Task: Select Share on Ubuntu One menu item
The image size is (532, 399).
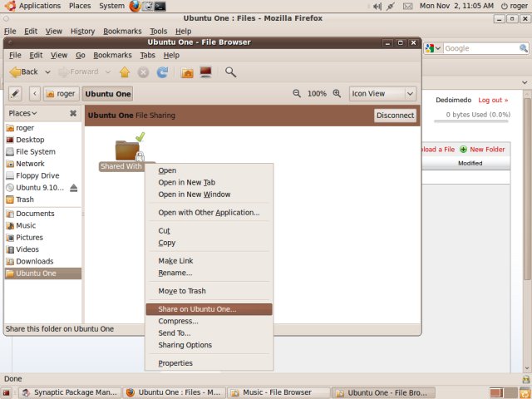Action: (x=209, y=309)
